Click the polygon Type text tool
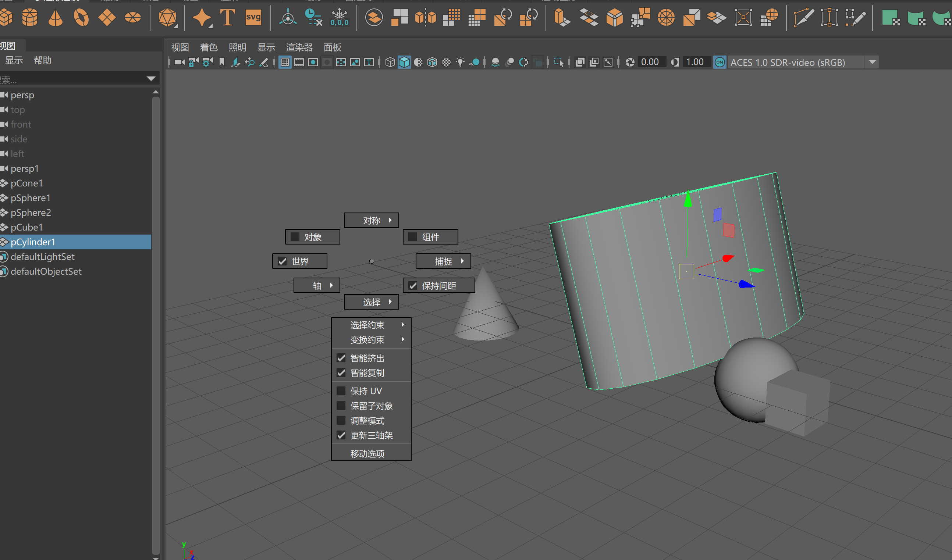 click(x=227, y=17)
